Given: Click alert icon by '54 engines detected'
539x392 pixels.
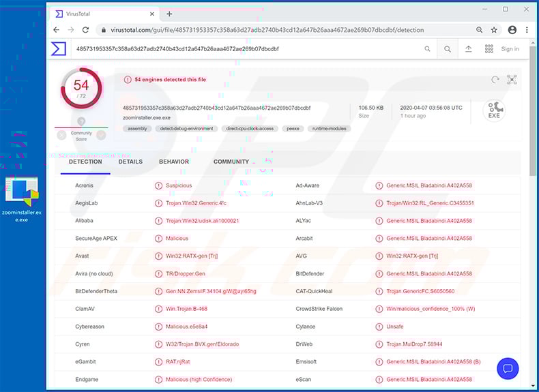Looking at the screenshot, I should (128, 80).
